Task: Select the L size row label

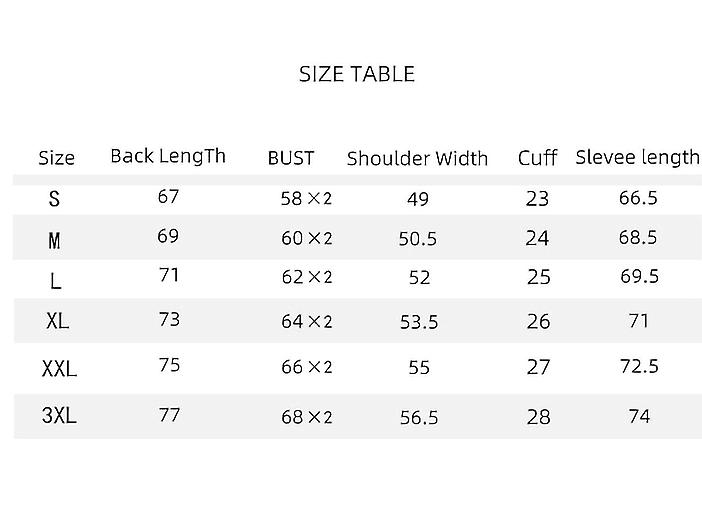Action: 55,282
